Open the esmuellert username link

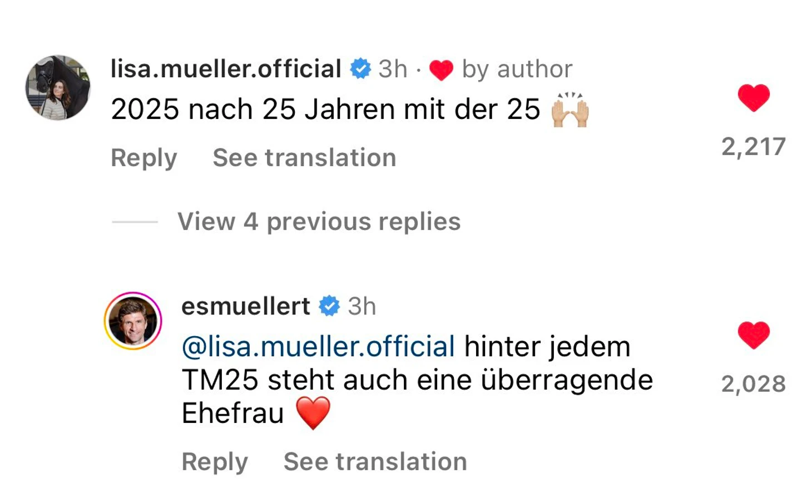click(x=246, y=306)
